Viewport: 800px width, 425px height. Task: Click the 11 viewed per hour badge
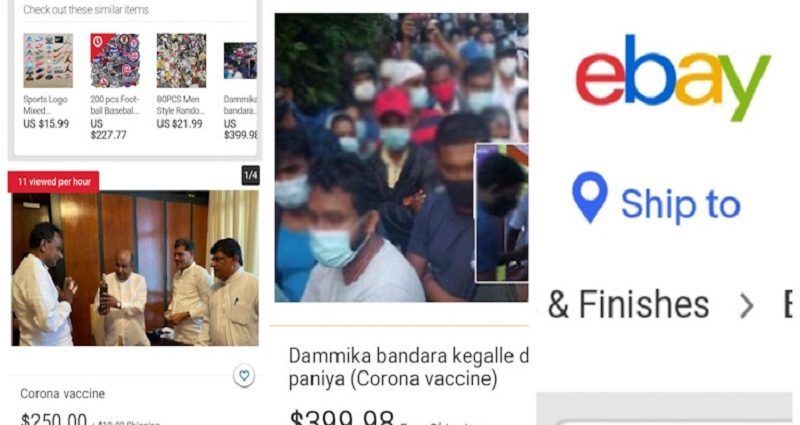pyautogui.click(x=54, y=182)
